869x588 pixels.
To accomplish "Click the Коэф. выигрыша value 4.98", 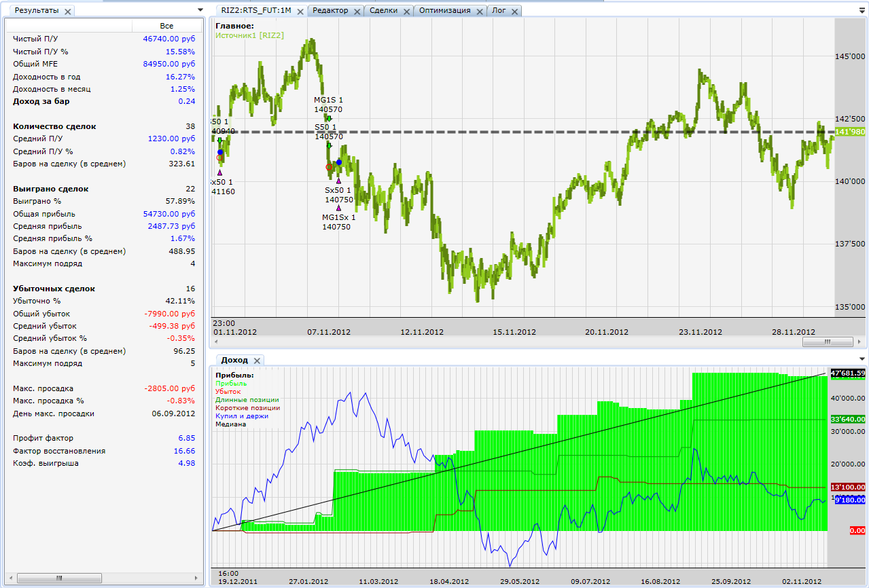I will pos(187,463).
